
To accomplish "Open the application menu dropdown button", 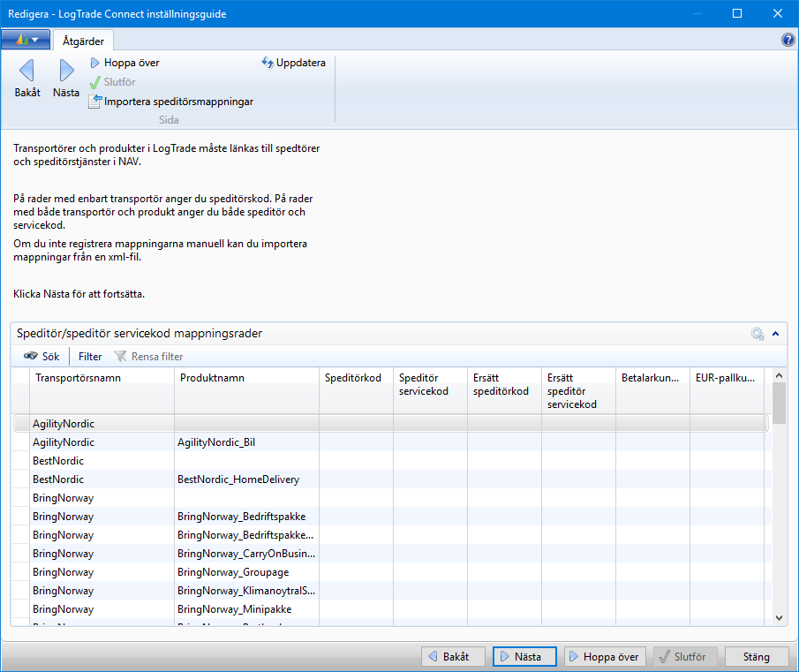I will [26, 39].
